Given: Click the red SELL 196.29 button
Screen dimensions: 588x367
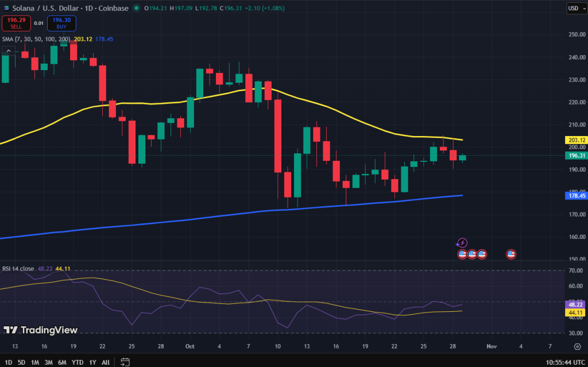Looking at the screenshot, I should tap(16, 24).
